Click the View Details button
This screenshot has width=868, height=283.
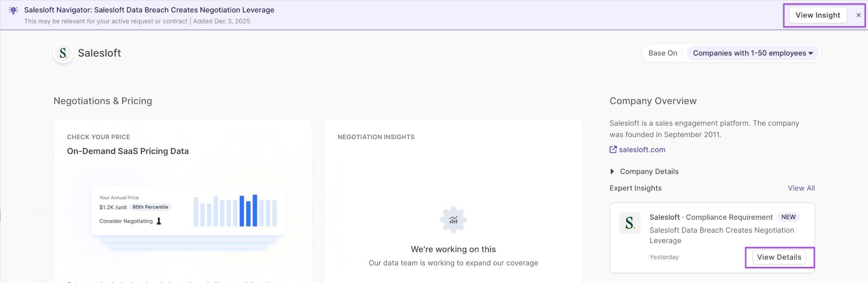tap(779, 257)
